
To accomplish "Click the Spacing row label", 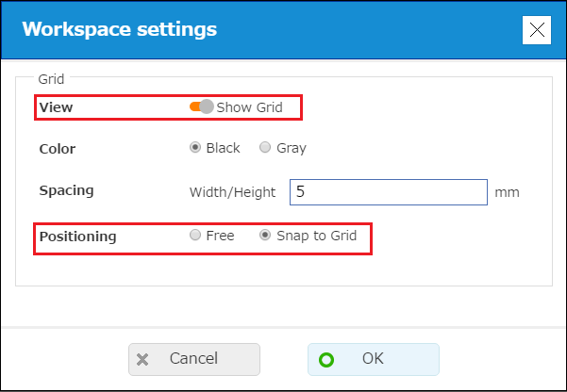I will (66, 190).
